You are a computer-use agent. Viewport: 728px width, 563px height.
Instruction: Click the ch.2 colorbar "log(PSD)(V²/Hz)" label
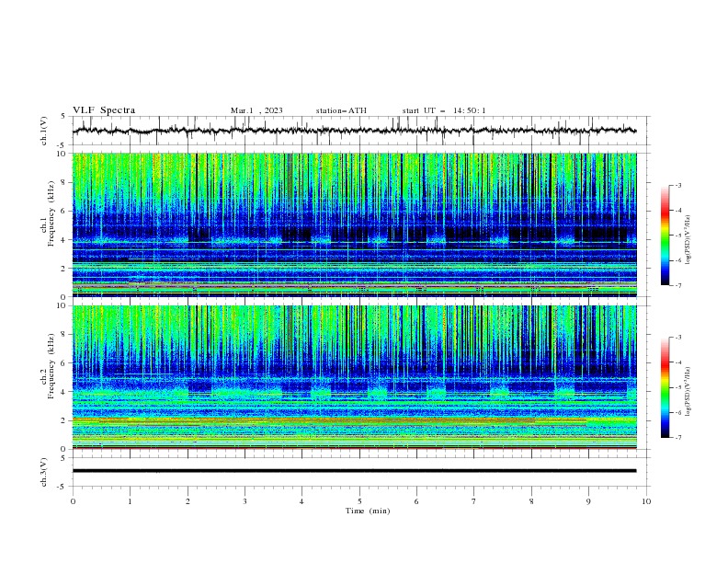tap(688, 391)
